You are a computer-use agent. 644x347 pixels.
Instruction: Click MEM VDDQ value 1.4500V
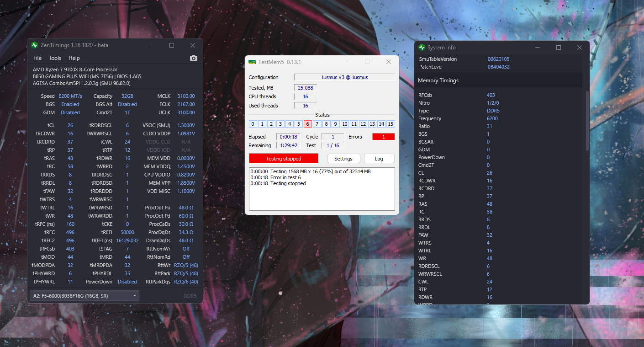pos(185,166)
